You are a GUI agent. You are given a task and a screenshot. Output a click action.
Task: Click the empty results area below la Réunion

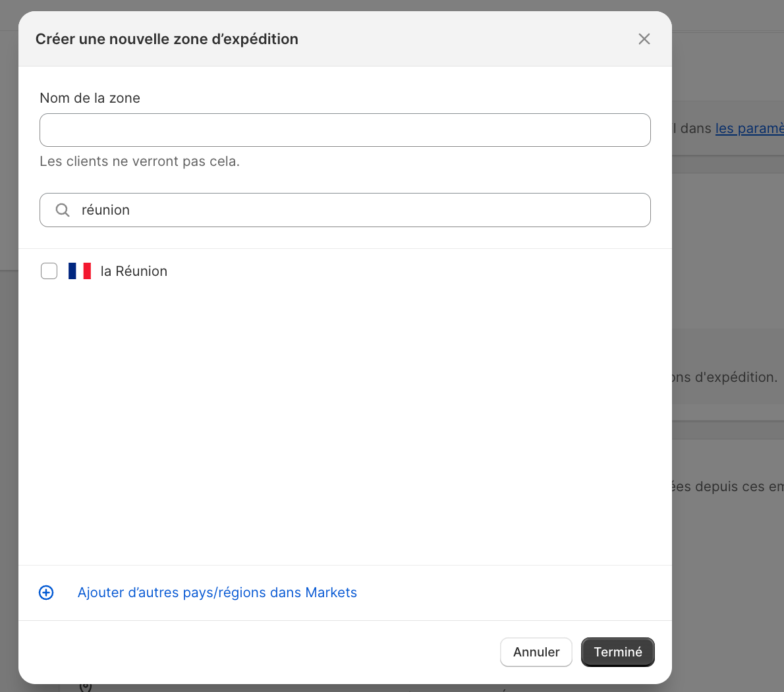(345, 421)
